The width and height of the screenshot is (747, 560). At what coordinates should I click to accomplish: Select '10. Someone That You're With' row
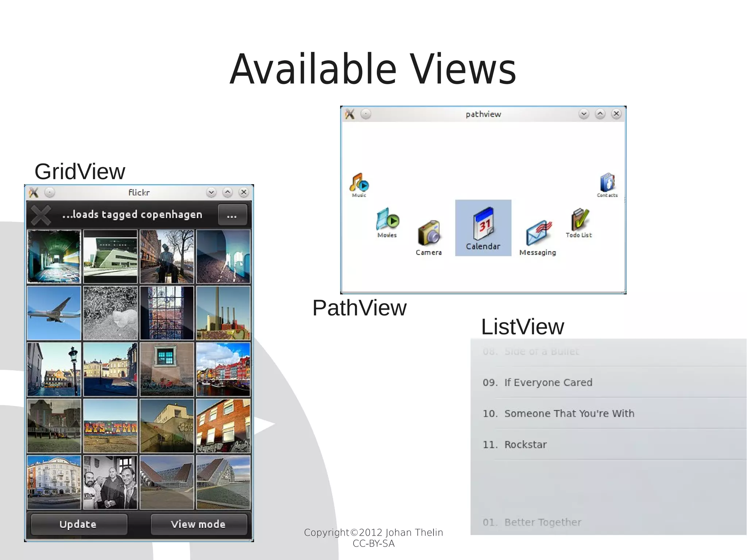click(608, 413)
